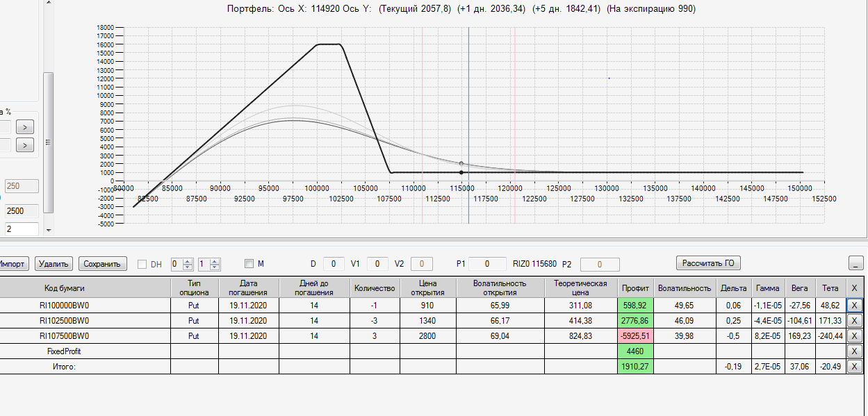Focus the P1 input field

click(487, 264)
